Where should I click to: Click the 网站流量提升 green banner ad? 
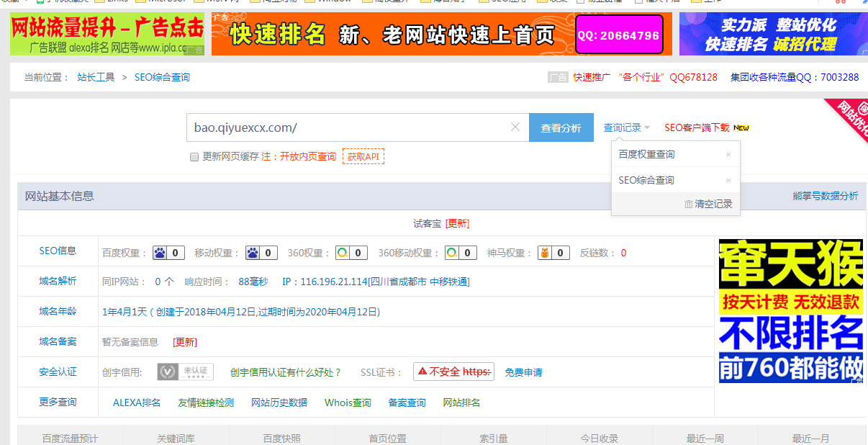(x=107, y=34)
